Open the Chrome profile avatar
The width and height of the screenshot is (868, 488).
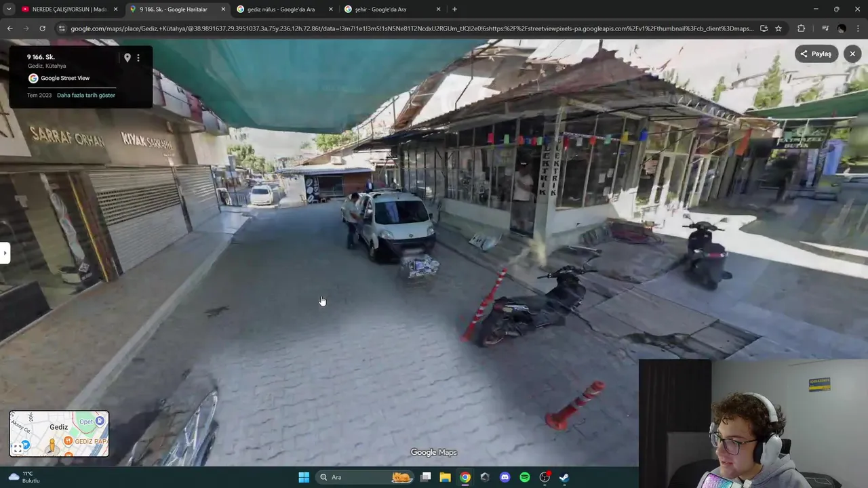point(842,28)
